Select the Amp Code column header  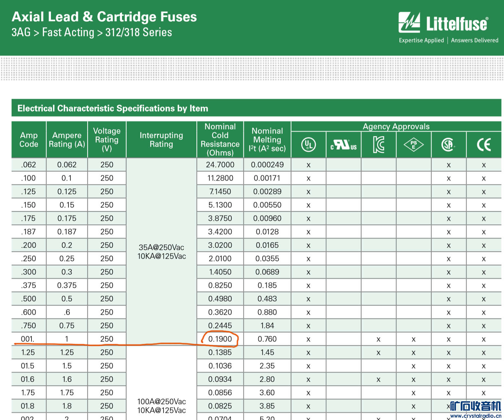click(29, 140)
